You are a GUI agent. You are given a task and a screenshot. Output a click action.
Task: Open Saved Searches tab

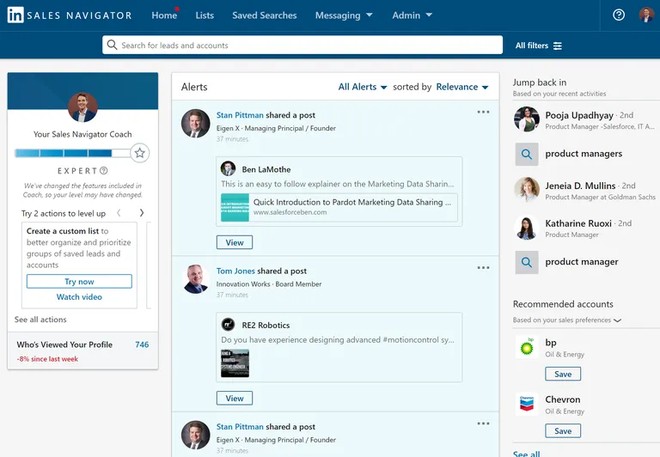(264, 16)
